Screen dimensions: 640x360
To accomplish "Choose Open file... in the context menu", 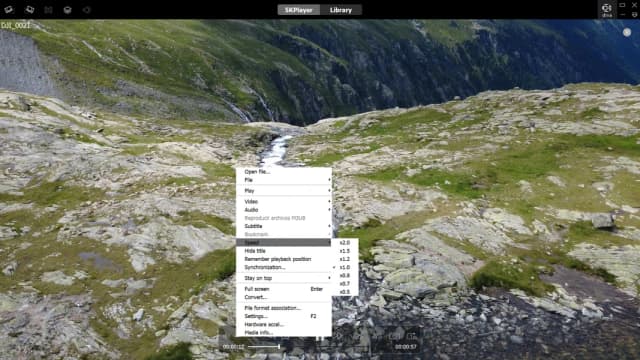I will pos(284,172).
